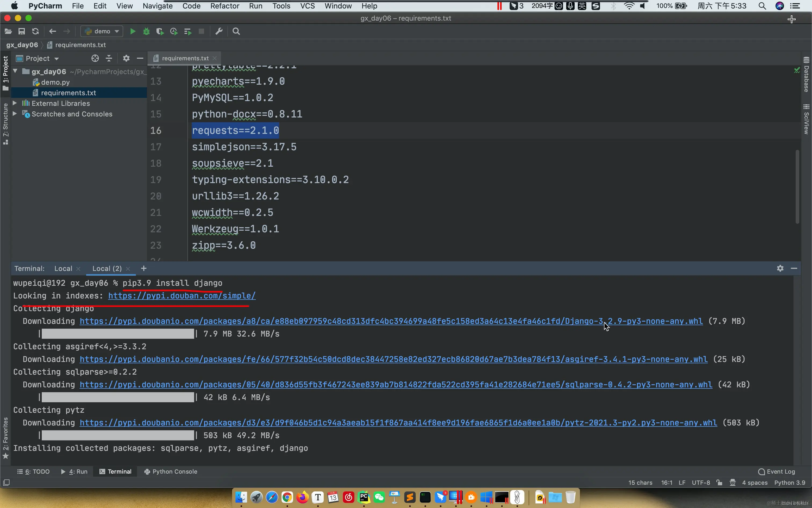This screenshot has height=508, width=812.
Task: Toggle the Event Log tool window
Action: 777,471
